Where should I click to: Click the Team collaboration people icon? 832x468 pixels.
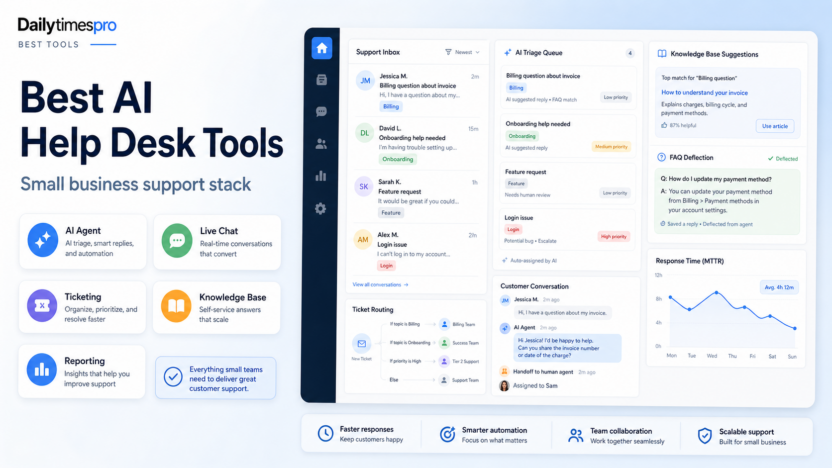click(x=576, y=436)
